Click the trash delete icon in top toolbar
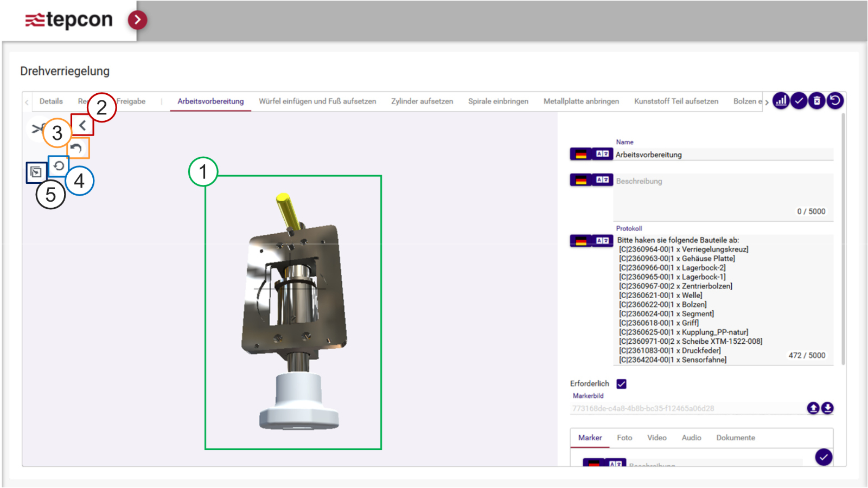 coord(817,101)
